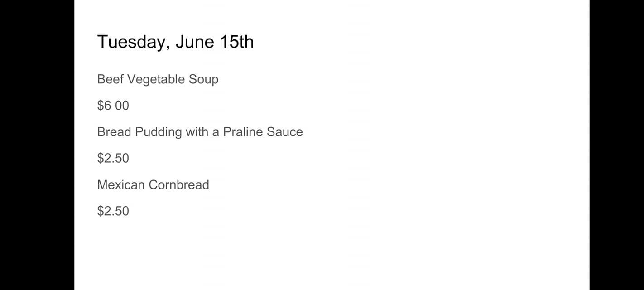Click the 'Bread Pudding with a Praline Sauce' line
Image resolution: width=644 pixels, height=290 pixels.
(200, 132)
